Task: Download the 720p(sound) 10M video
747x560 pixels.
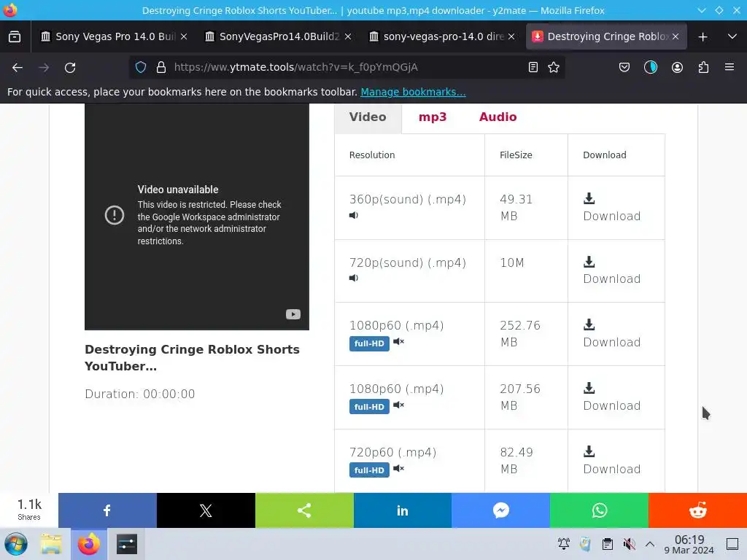Action: pyautogui.click(x=612, y=271)
